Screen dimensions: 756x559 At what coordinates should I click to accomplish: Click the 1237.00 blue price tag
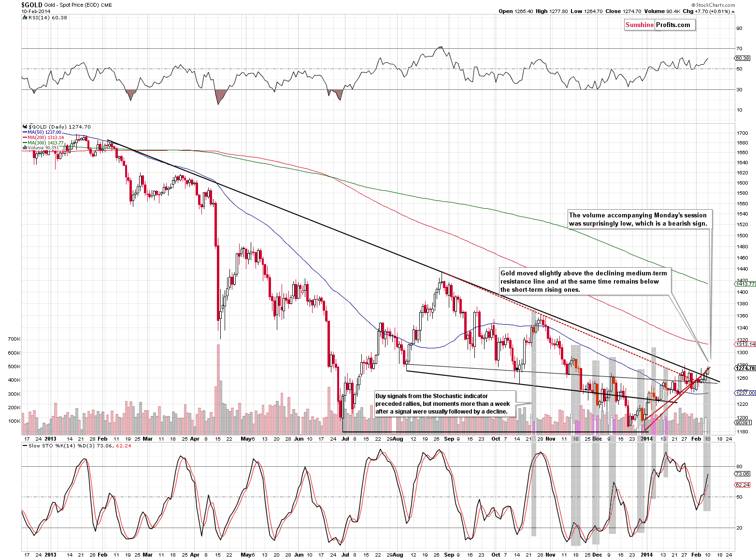click(x=745, y=393)
